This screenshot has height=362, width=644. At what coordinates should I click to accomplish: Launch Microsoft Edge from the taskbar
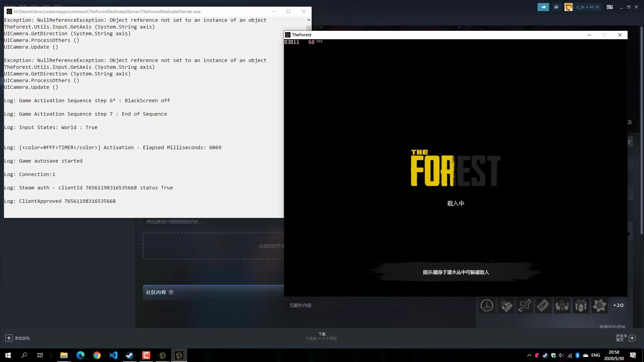tap(80, 355)
